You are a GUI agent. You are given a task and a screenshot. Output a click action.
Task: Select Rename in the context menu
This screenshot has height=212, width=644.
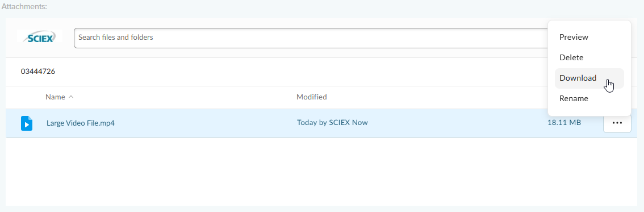pyautogui.click(x=574, y=98)
